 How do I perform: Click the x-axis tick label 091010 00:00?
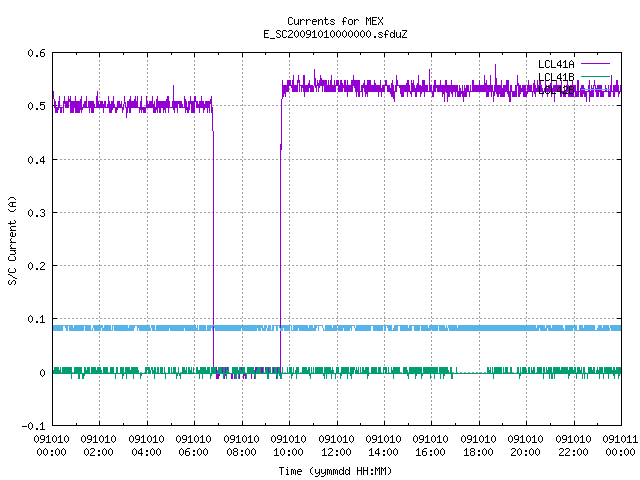pos(51,446)
